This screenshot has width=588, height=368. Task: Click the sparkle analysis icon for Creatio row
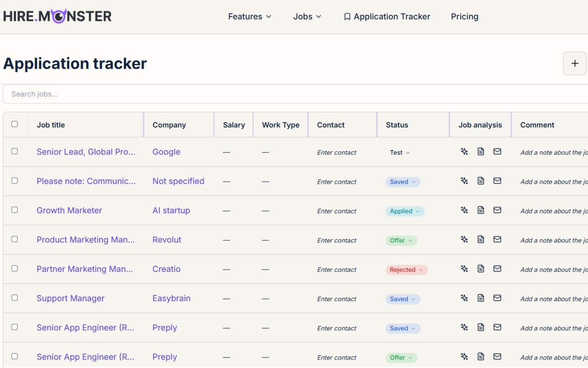point(464,269)
